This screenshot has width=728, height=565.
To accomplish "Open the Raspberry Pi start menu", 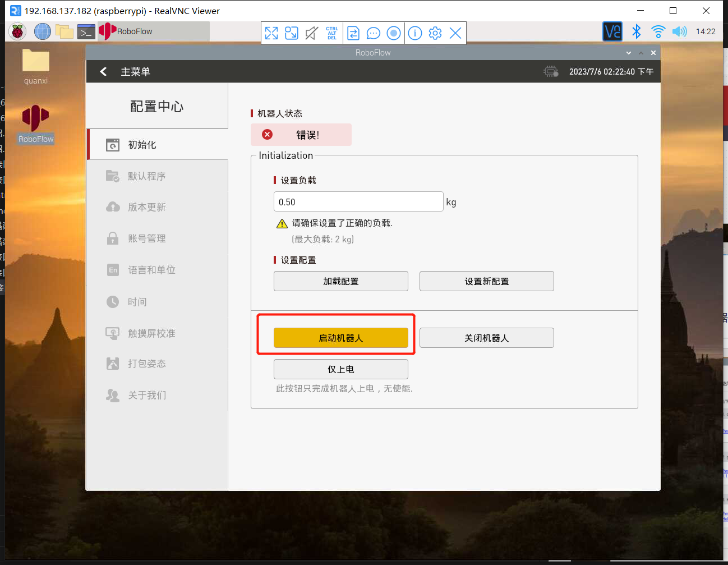I will (x=17, y=31).
